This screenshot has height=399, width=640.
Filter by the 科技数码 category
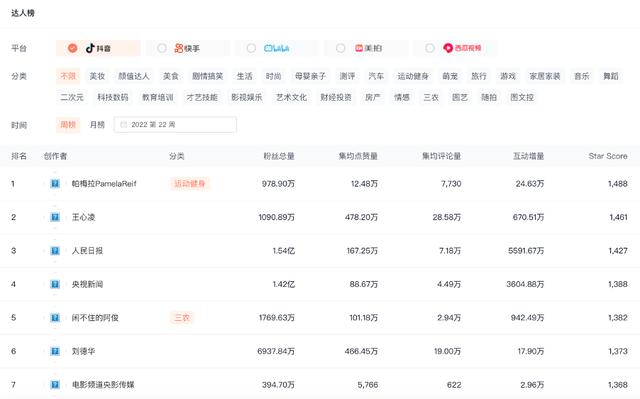(113, 97)
